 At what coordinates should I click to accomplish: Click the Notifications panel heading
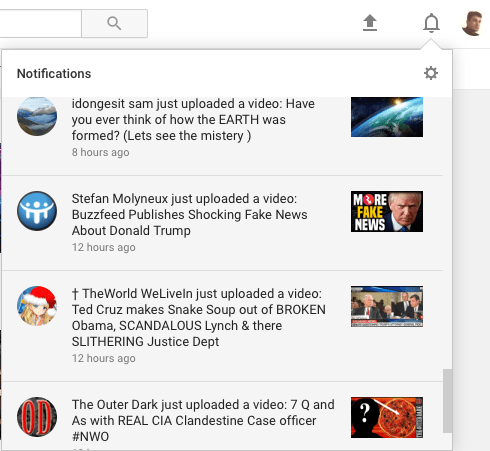click(x=54, y=74)
